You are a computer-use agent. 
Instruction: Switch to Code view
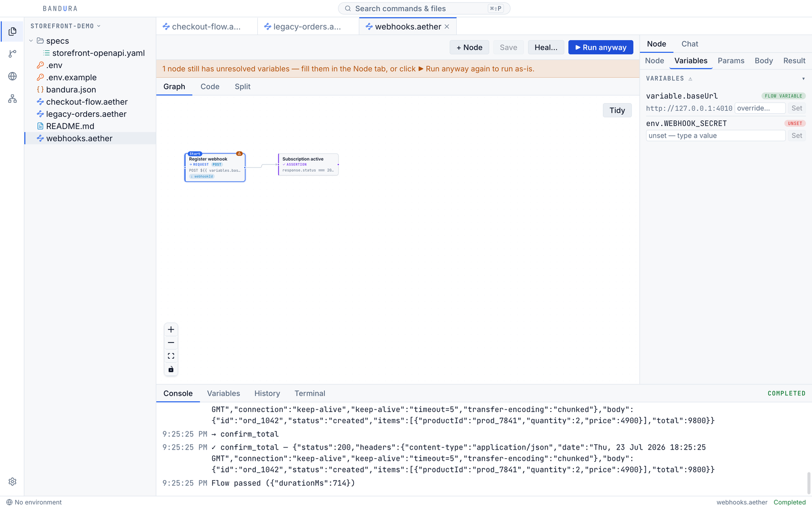tap(210, 87)
